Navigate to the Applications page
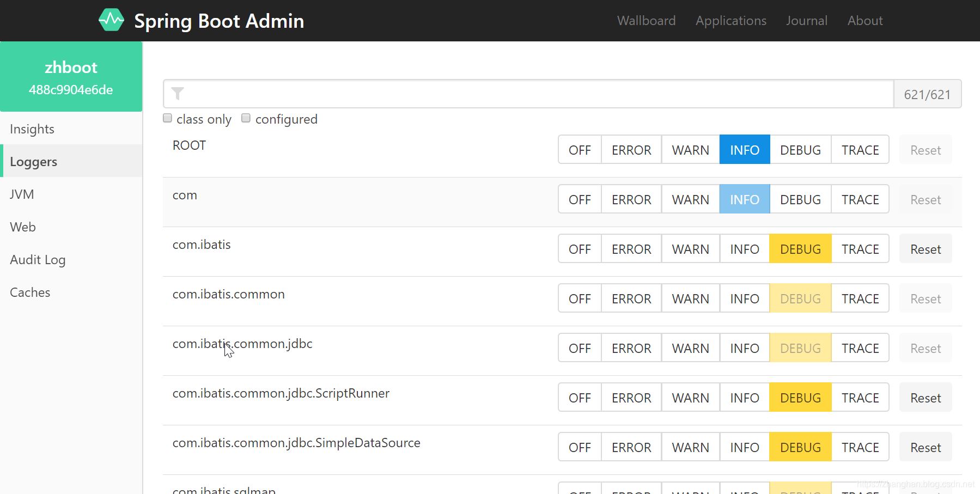Image resolution: width=980 pixels, height=494 pixels. coord(731,20)
